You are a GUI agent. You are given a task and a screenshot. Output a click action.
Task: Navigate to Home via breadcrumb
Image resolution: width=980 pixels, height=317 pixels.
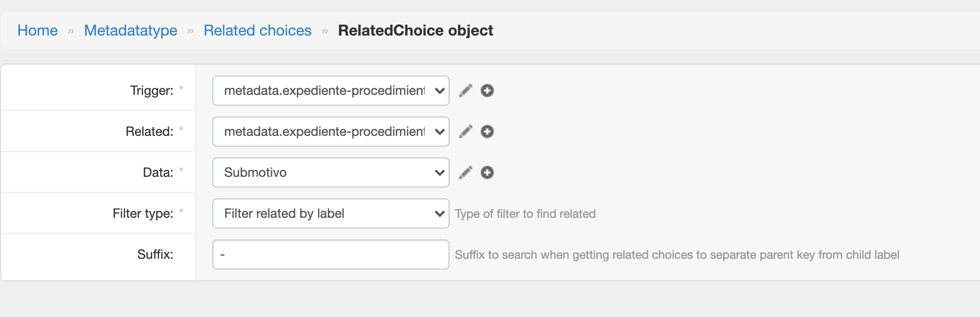[x=37, y=30]
